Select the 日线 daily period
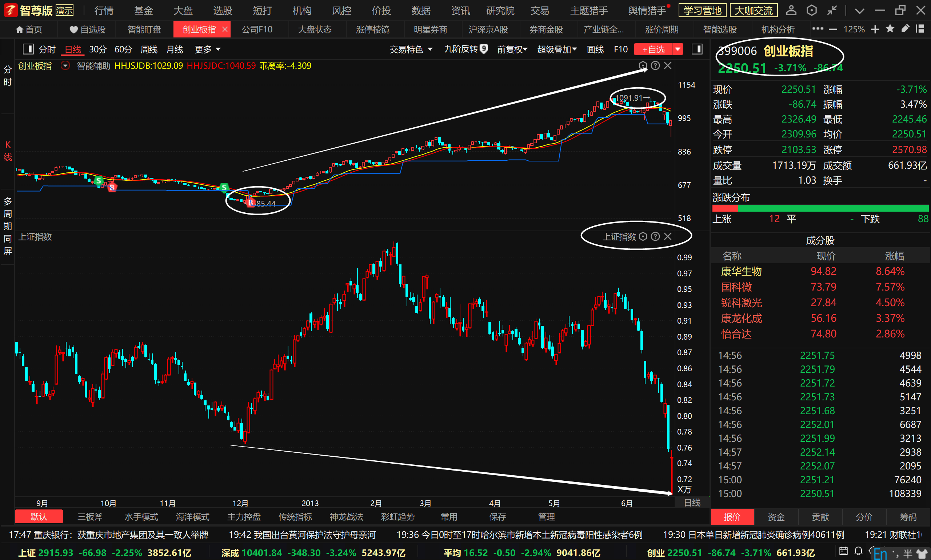This screenshot has height=560, width=931. click(73, 49)
